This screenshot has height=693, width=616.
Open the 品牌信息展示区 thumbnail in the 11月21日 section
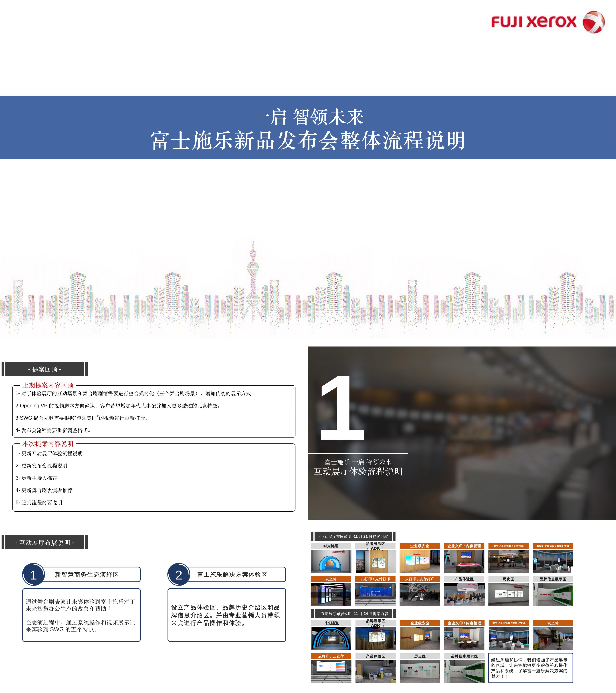(x=553, y=594)
